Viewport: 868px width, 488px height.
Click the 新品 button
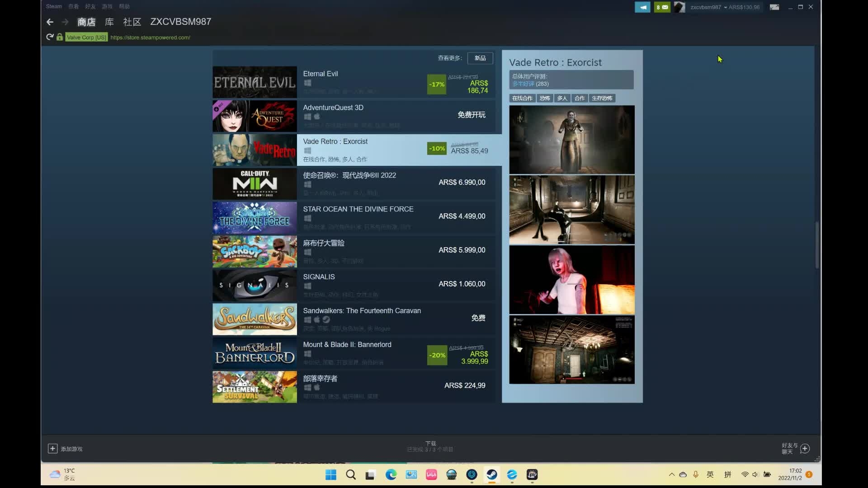pos(480,58)
